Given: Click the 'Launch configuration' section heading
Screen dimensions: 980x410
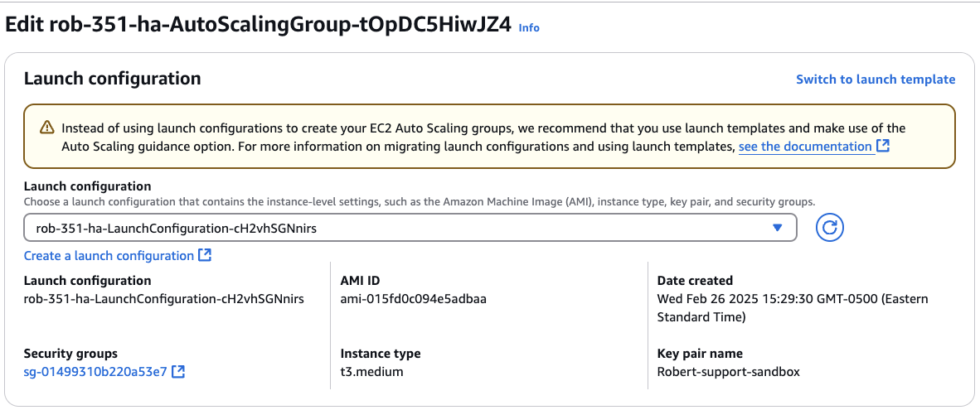Looking at the screenshot, I should pyautogui.click(x=112, y=79).
